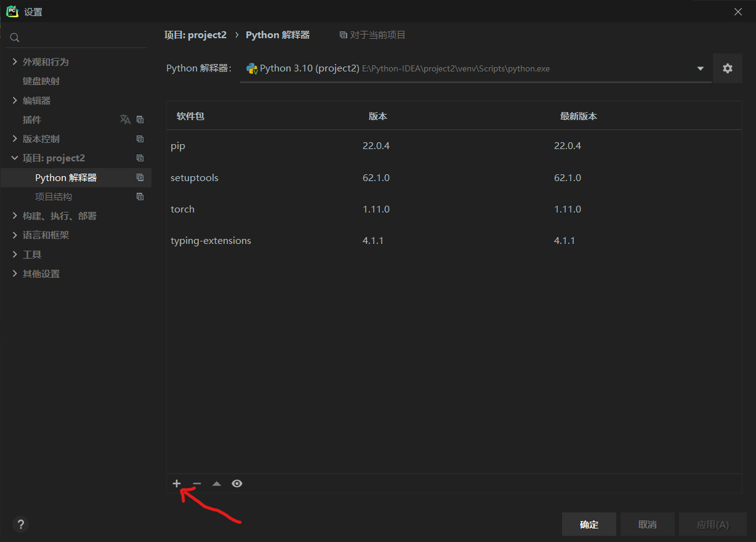Click typing-extensions latest version 4.1.1
This screenshot has height=542, width=756.
point(565,240)
